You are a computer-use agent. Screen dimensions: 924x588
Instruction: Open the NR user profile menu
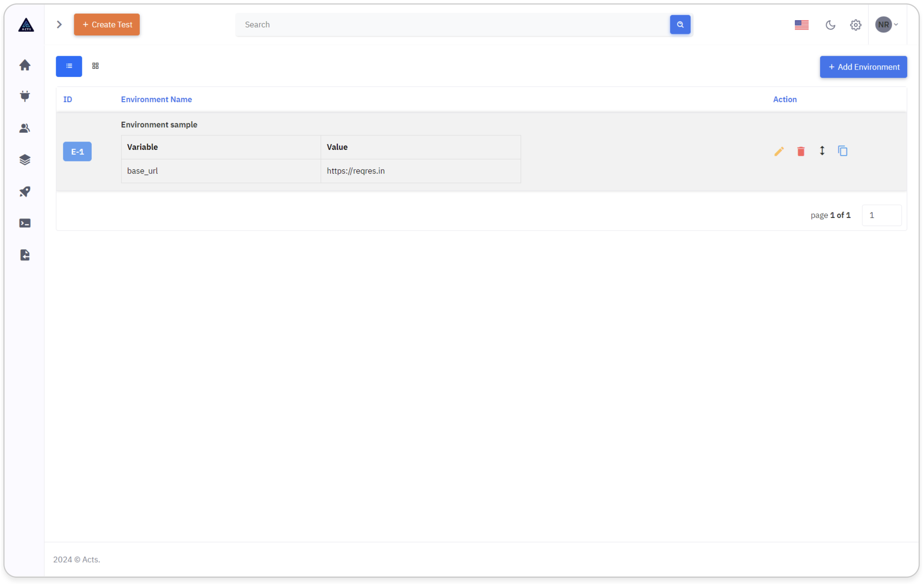click(886, 24)
